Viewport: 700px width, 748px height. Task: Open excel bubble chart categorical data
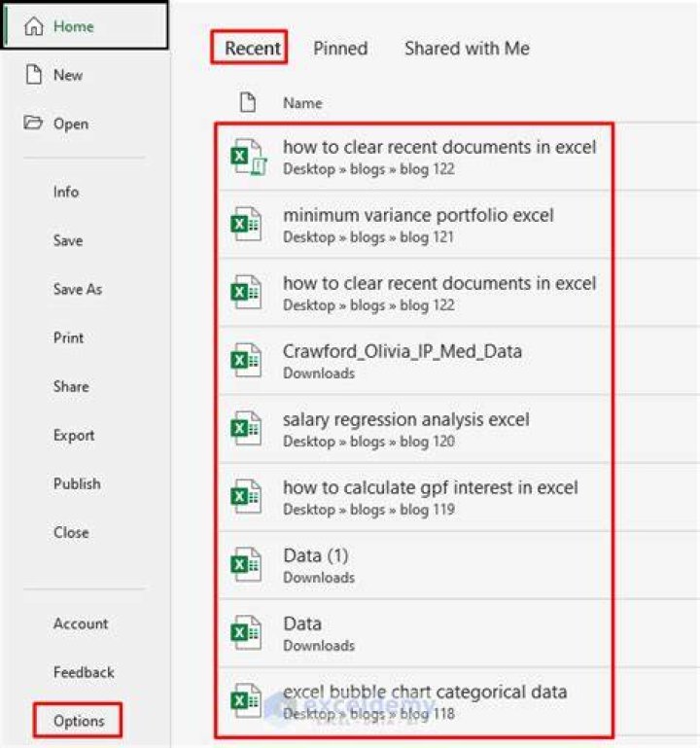tap(425, 692)
